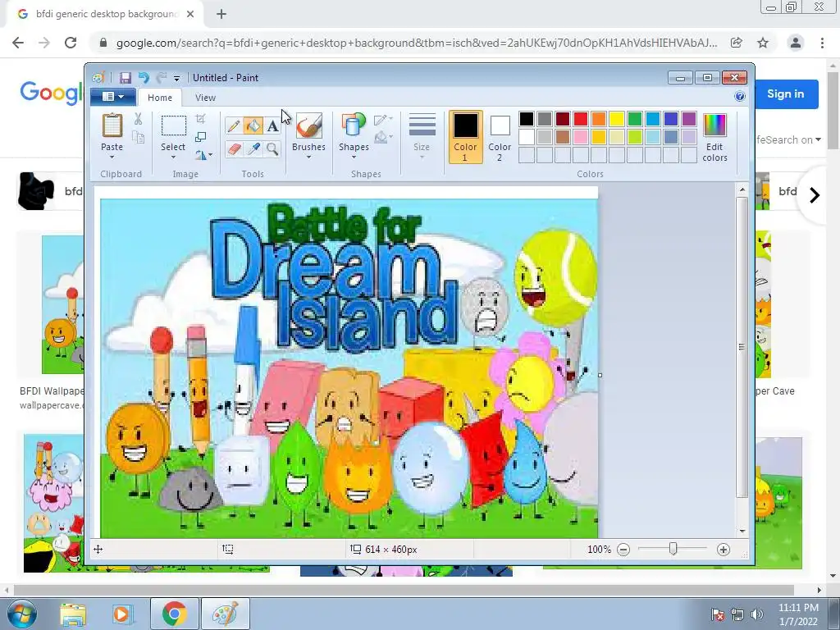The width and height of the screenshot is (840, 630).
Task: Click the volume speaker tray icon
Action: point(756,614)
